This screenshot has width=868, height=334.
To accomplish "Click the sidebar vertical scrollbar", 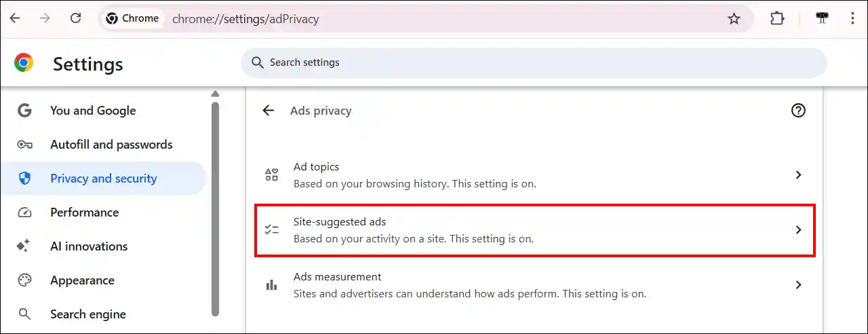I will coord(215,204).
